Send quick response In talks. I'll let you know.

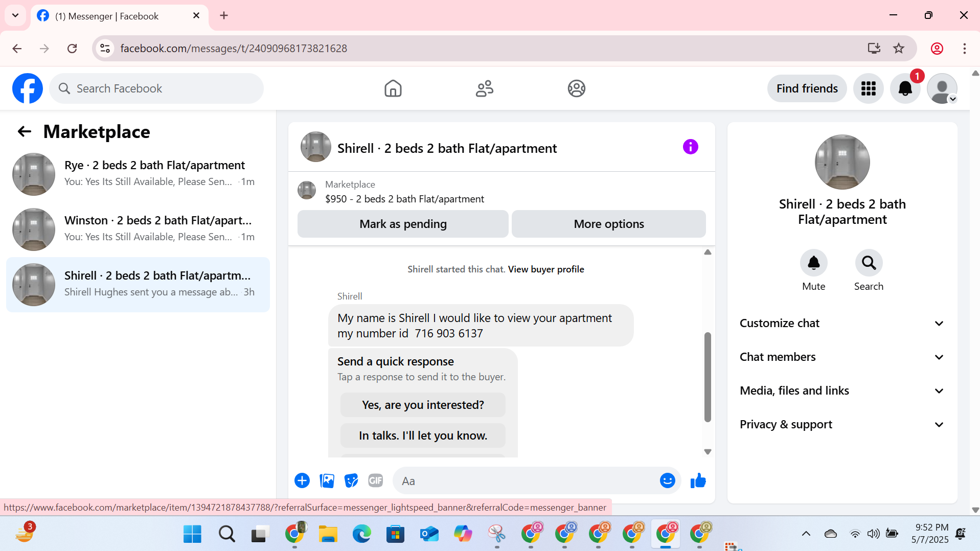(423, 435)
